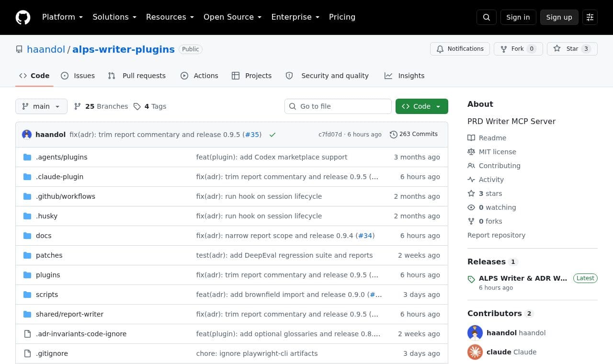Viewport: 613px width, 364px height.
Task: Expand the Enterprise menu
Action: [x=295, y=17]
